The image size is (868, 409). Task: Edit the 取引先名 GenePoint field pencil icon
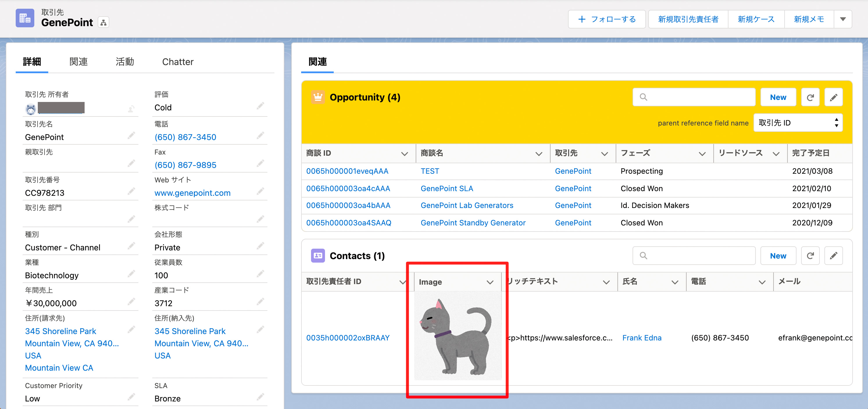131,136
